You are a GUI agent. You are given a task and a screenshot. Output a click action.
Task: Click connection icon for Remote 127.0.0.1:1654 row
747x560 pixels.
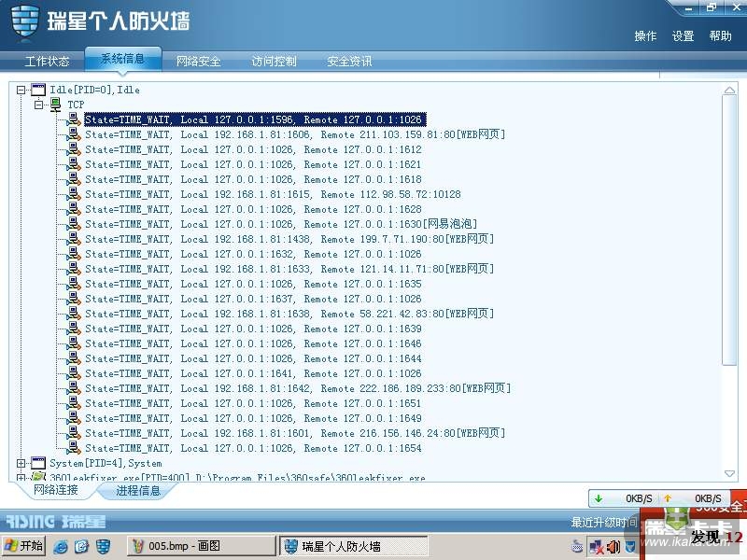click(74, 448)
